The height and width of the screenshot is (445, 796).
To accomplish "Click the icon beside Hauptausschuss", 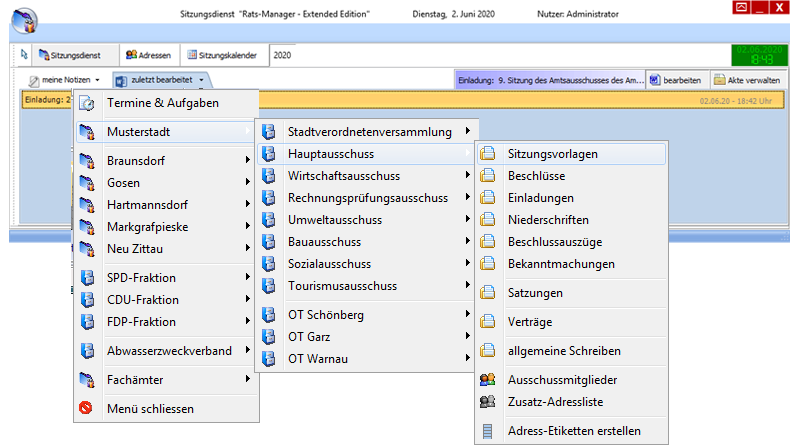I will tap(269, 154).
